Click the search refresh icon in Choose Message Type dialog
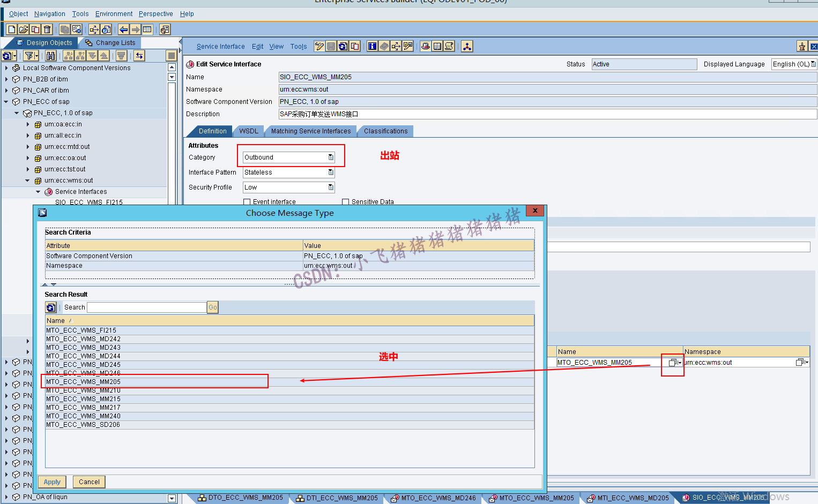This screenshot has width=818, height=504. pos(50,307)
